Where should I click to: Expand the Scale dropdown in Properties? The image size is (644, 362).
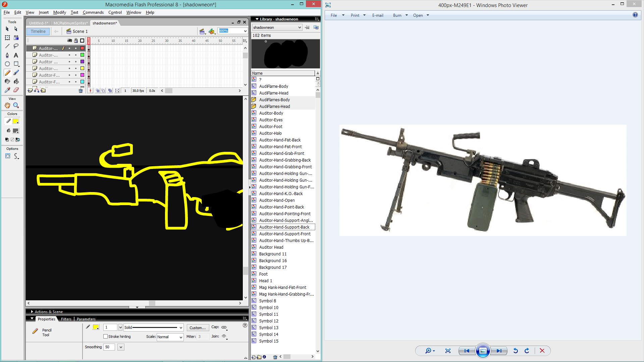click(x=180, y=337)
